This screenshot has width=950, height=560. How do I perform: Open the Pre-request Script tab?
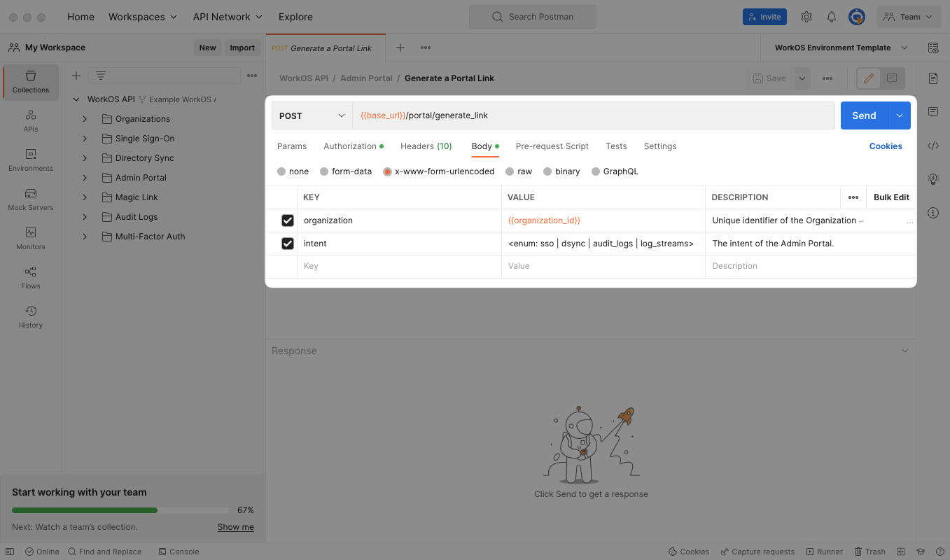tap(552, 146)
